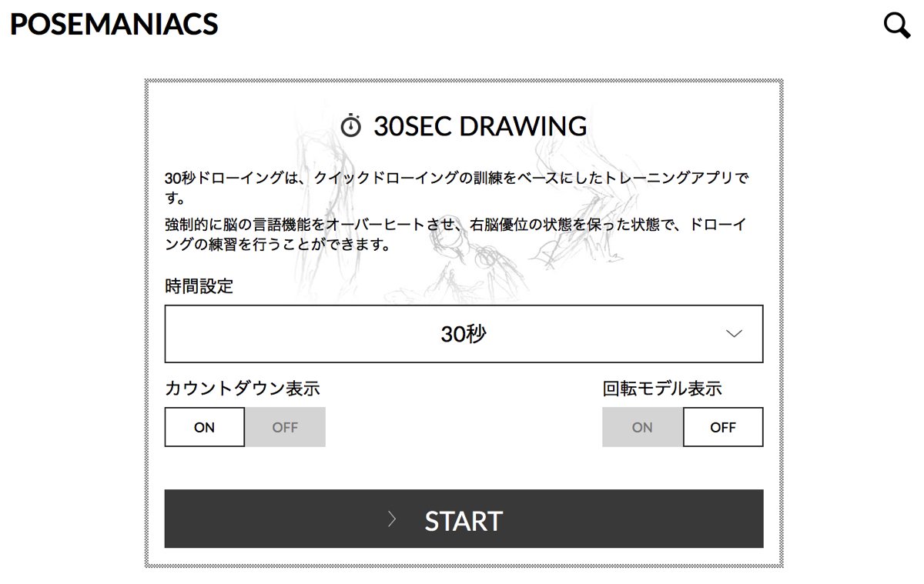Click the カウントダウン表示 label
Screen dimensions: 924x584
tap(242, 389)
